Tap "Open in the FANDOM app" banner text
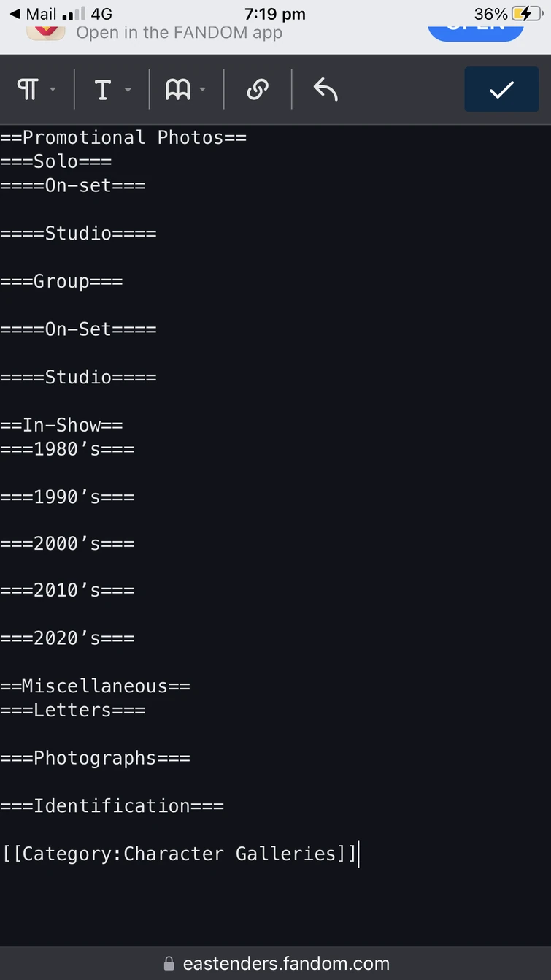This screenshot has width=551, height=980. 179,33
